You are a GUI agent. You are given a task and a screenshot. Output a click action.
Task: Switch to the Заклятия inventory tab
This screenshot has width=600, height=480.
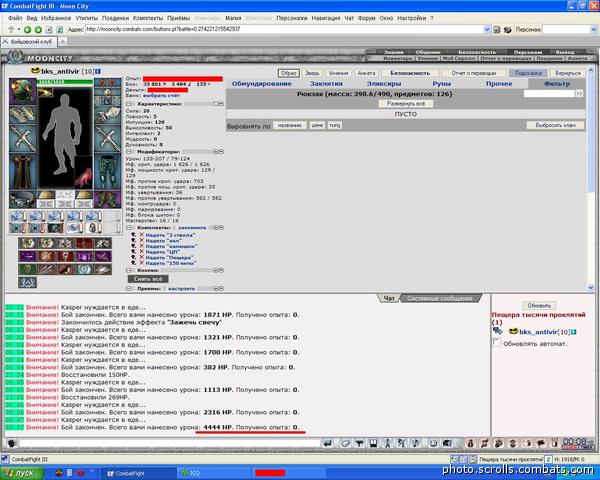(x=326, y=83)
